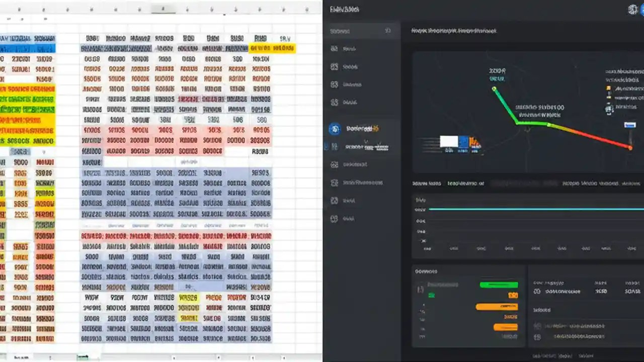The height and width of the screenshot is (362, 644).
Task: Click the green progress bar in the stats panel
Action: click(499, 284)
